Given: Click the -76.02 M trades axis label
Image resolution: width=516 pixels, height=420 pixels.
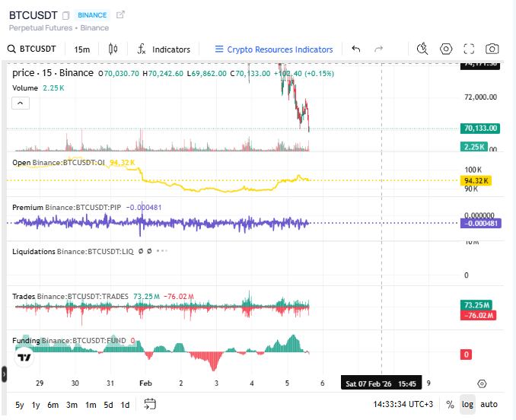Looking at the screenshot, I should [x=478, y=316].
